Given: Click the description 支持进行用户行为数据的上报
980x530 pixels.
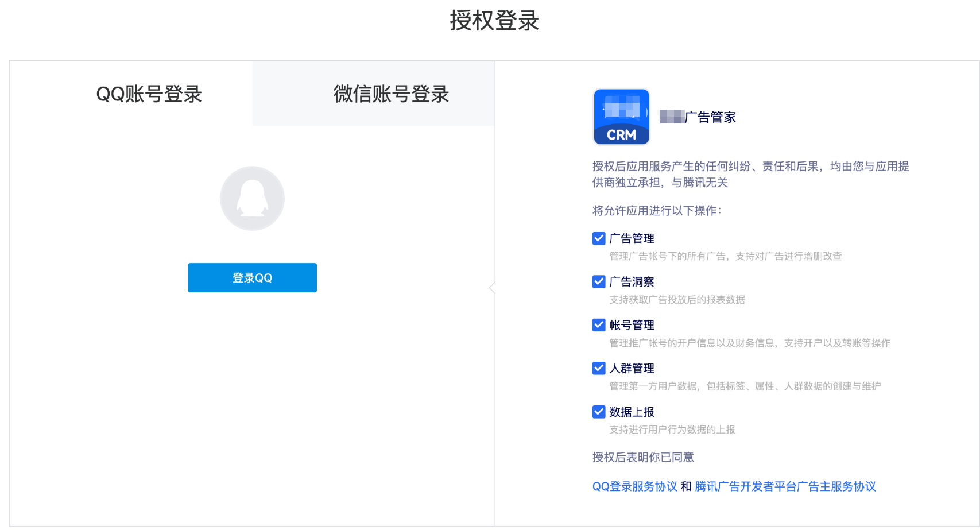Looking at the screenshot, I should (x=672, y=430).
